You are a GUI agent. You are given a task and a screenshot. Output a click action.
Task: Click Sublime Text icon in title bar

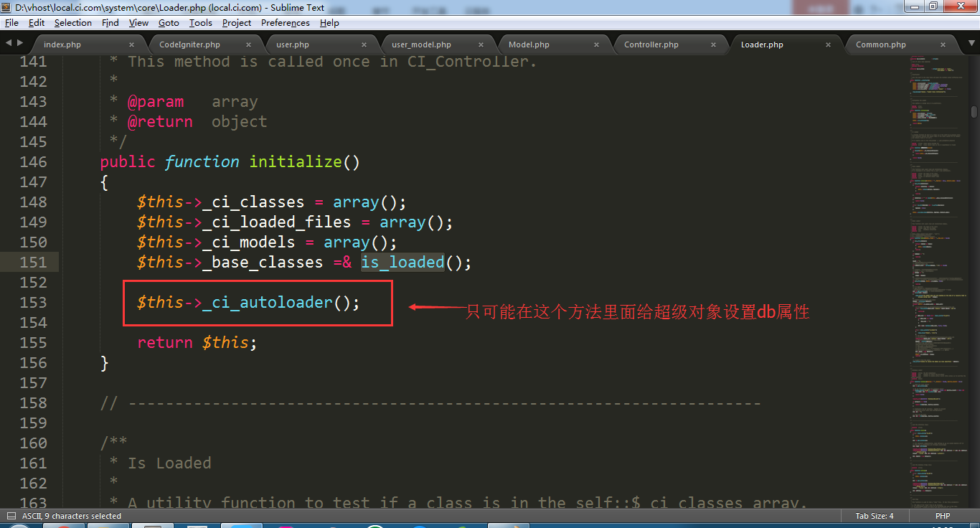pos(6,7)
